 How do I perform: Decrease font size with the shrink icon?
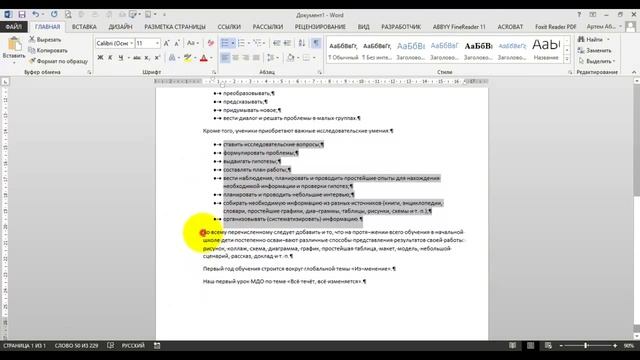pos(177,43)
